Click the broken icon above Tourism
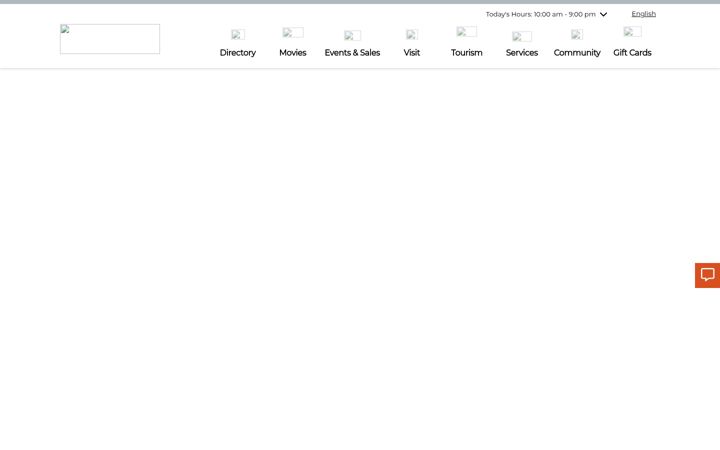The height and width of the screenshot is (450, 720). [x=466, y=32]
